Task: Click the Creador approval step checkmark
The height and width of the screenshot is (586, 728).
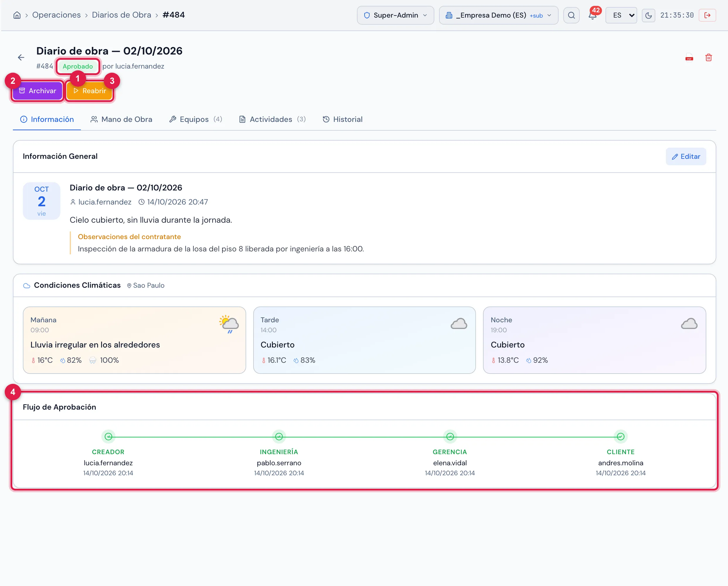Action: [x=108, y=437]
